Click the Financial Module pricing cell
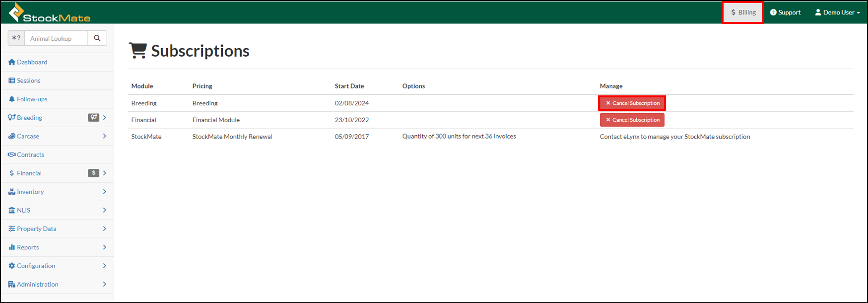The height and width of the screenshot is (303, 868). [216, 120]
